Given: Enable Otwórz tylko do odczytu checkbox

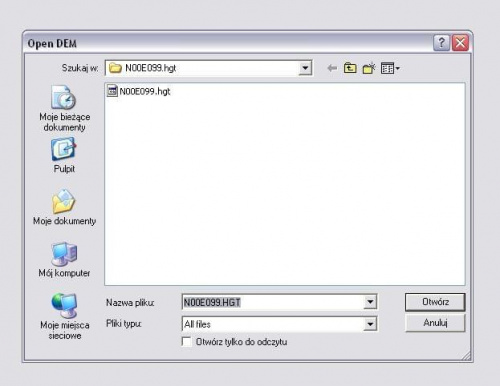Looking at the screenshot, I should tap(187, 342).
